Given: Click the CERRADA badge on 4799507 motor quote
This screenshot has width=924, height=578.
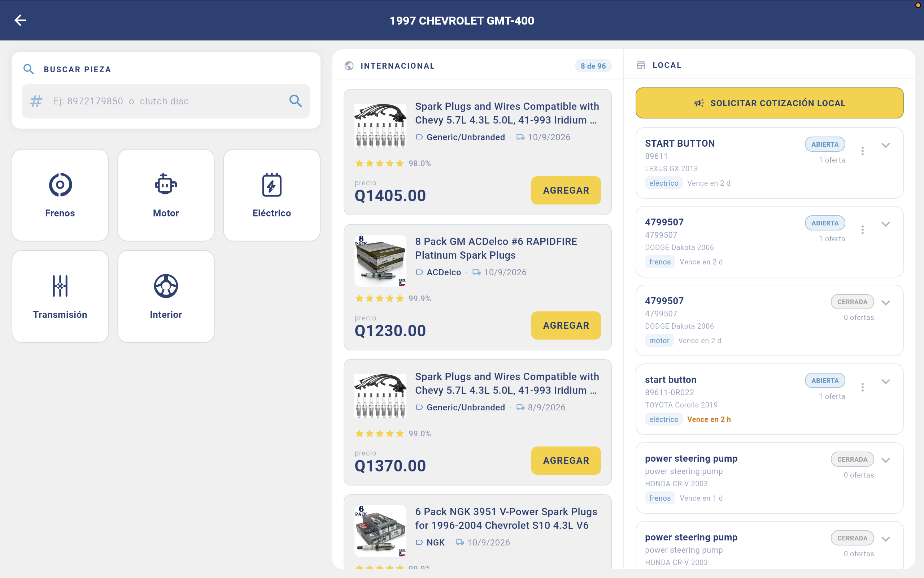Looking at the screenshot, I should [852, 302].
